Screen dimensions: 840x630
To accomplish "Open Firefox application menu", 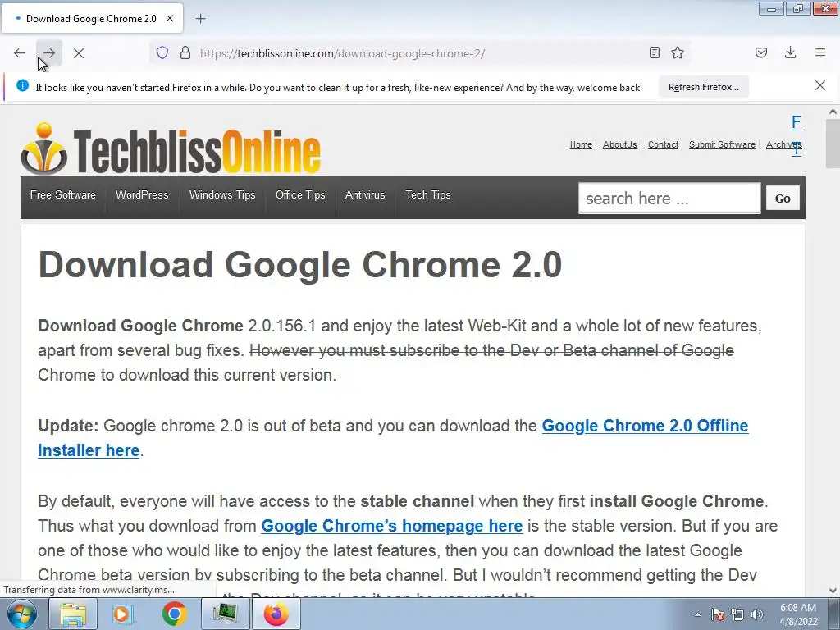I will (820, 53).
